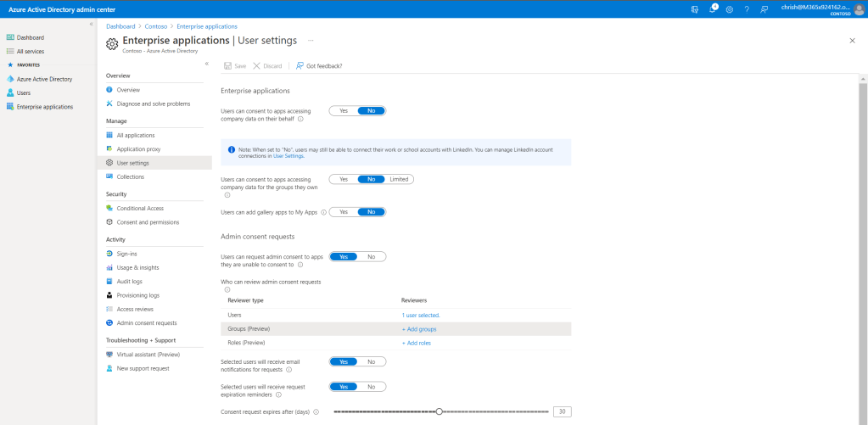Turn off request expiration reminders with No
Viewport: 868px width, 425px height.
371,387
